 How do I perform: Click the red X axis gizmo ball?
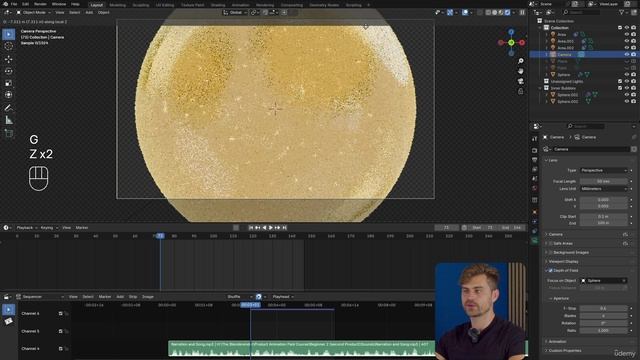click(x=522, y=42)
